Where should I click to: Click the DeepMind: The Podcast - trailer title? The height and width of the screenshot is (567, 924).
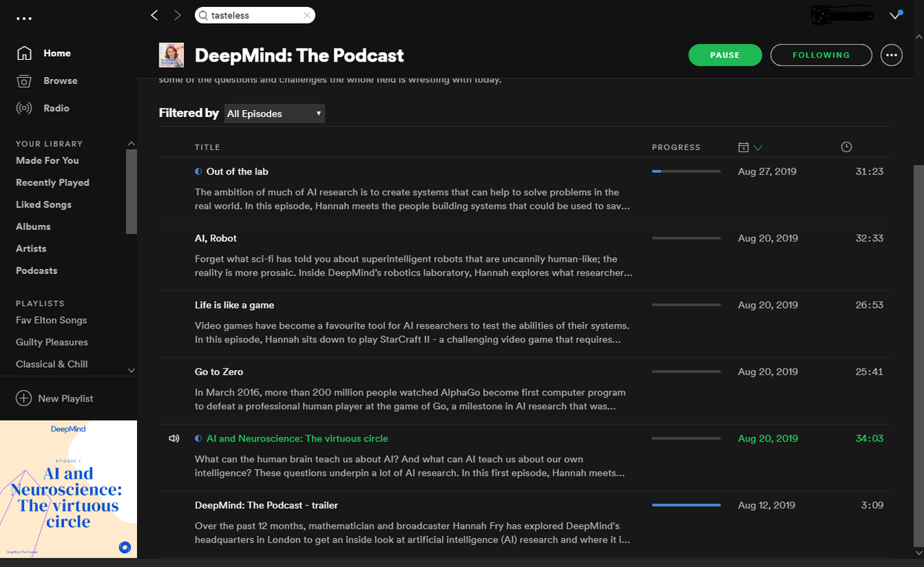point(266,505)
